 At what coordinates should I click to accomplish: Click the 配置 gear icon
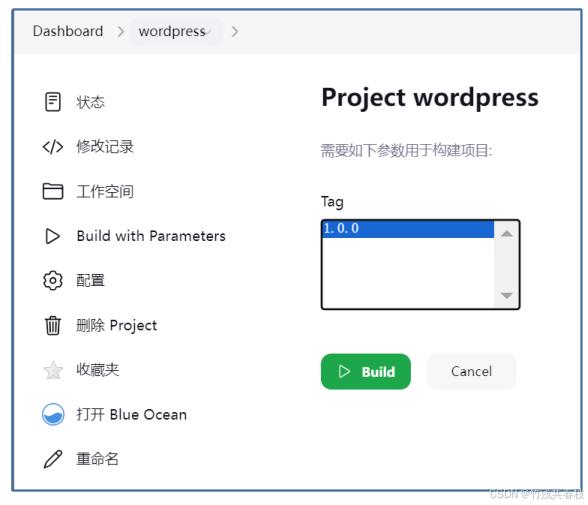tap(53, 280)
